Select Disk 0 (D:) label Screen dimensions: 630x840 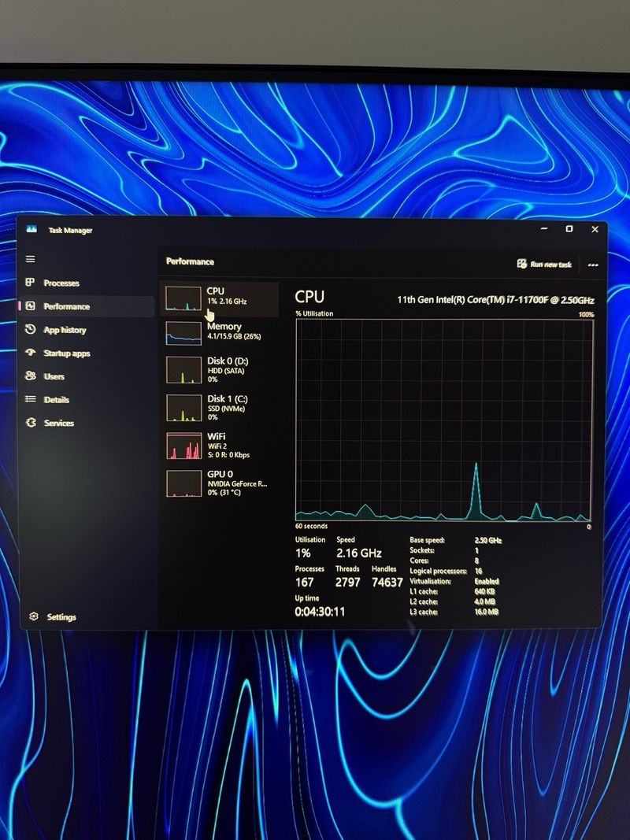[x=228, y=361]
